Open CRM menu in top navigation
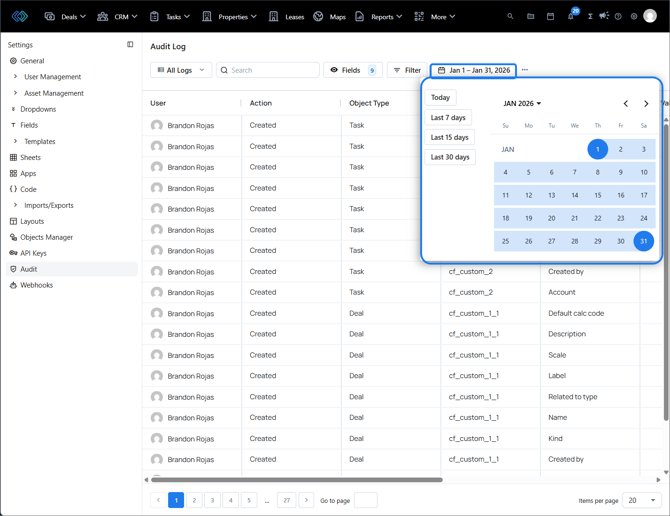 (x=117, y=17)
